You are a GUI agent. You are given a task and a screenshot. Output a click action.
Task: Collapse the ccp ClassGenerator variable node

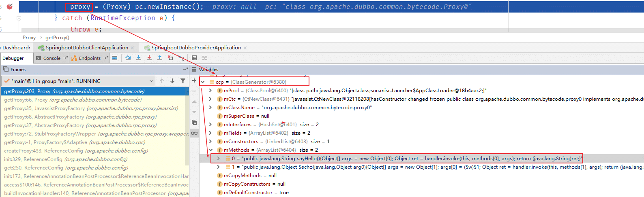click(x=203, y=82)
